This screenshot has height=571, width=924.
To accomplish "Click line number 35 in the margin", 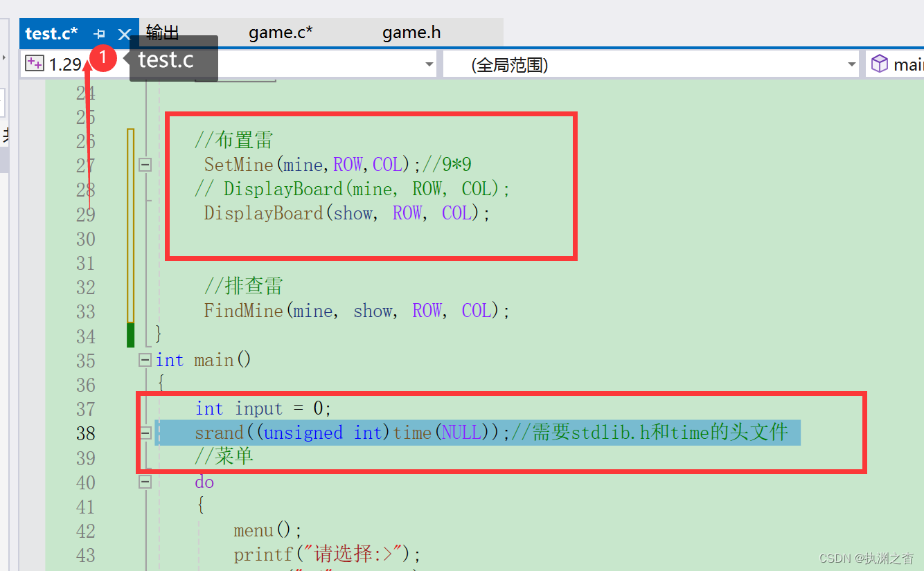I will tap(86, 361).
